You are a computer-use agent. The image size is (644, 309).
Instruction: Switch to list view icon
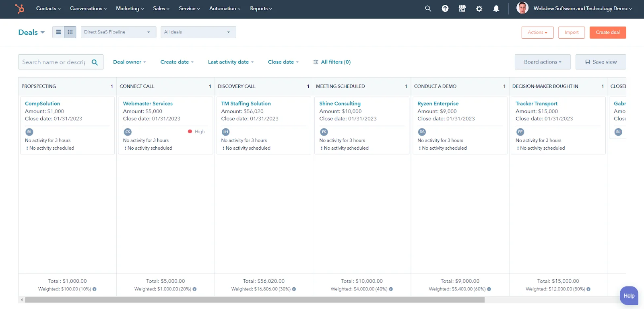coord(58,32)
